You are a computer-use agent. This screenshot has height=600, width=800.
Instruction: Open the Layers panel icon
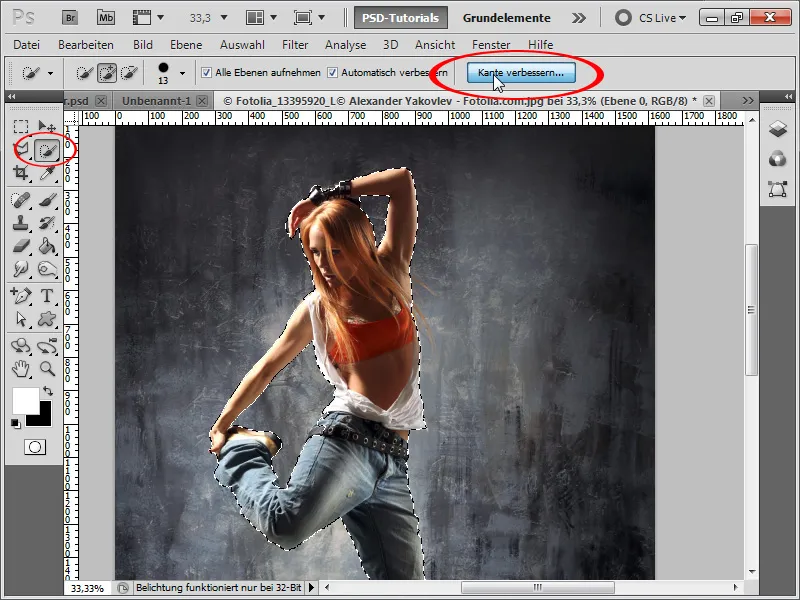[x=777, y=129]
